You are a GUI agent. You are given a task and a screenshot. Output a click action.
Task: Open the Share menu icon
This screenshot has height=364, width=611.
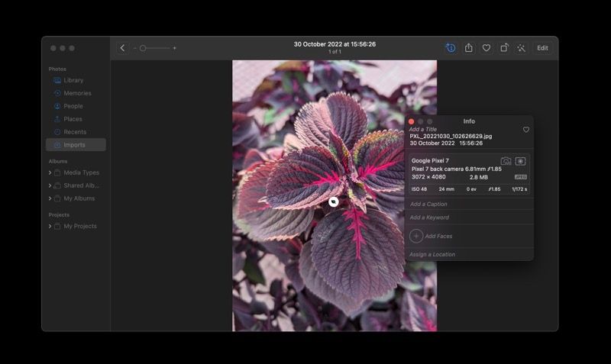(469, 48)
